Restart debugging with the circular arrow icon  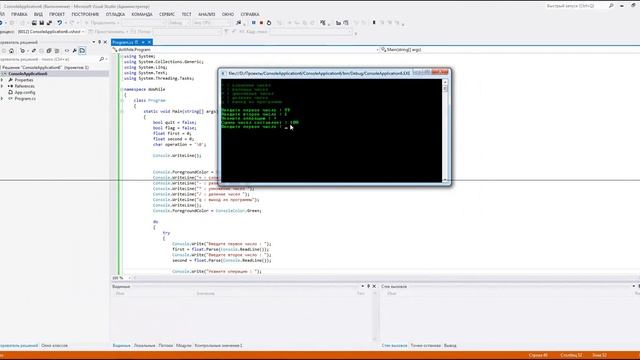pyautogui.click(x=269, y=23)
